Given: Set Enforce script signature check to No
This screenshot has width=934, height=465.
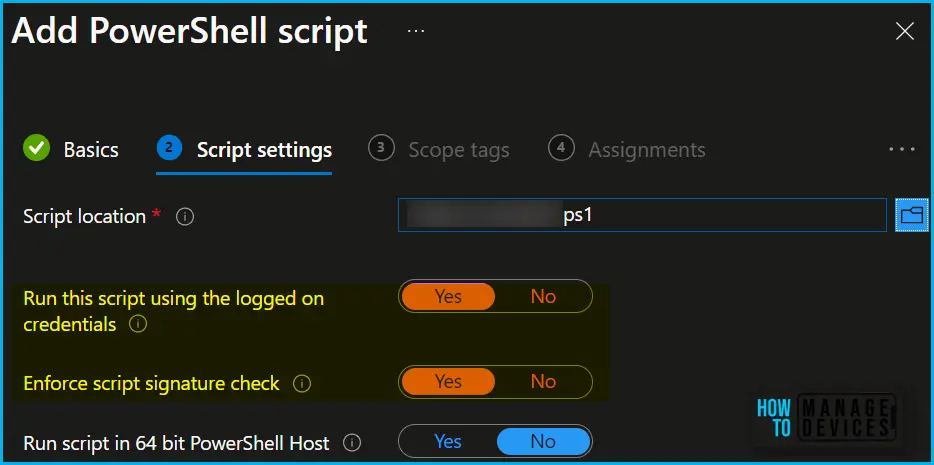Looking at the screenshot, I should [x=543, y=382].
